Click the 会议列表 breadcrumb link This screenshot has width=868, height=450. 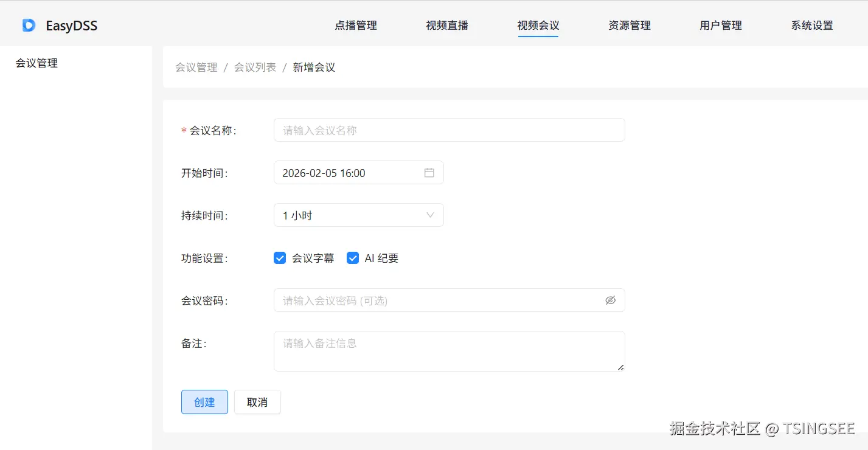pyautogui.click(x=255, y=67)
